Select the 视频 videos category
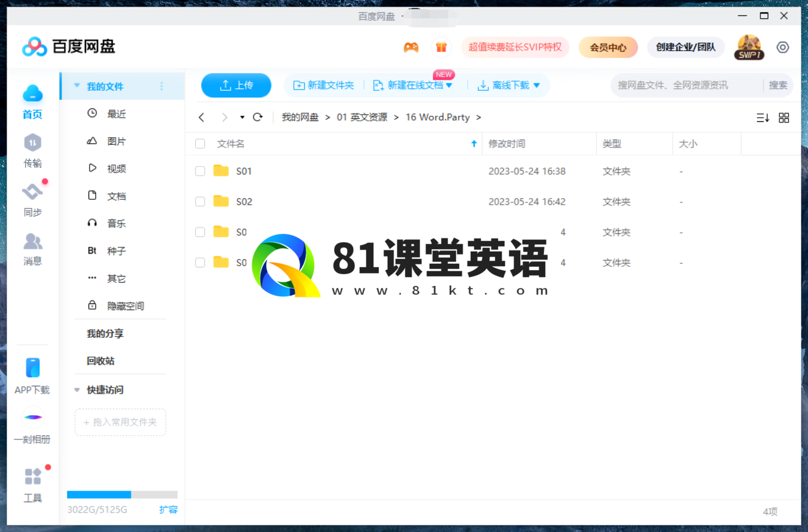 pyautogui.click(x=116, y=168)
